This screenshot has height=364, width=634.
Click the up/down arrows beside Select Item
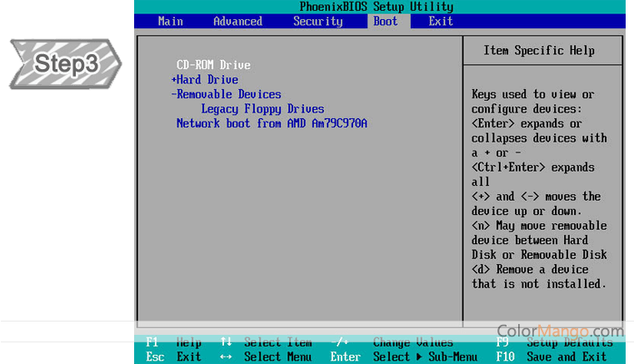coord(226,342)
